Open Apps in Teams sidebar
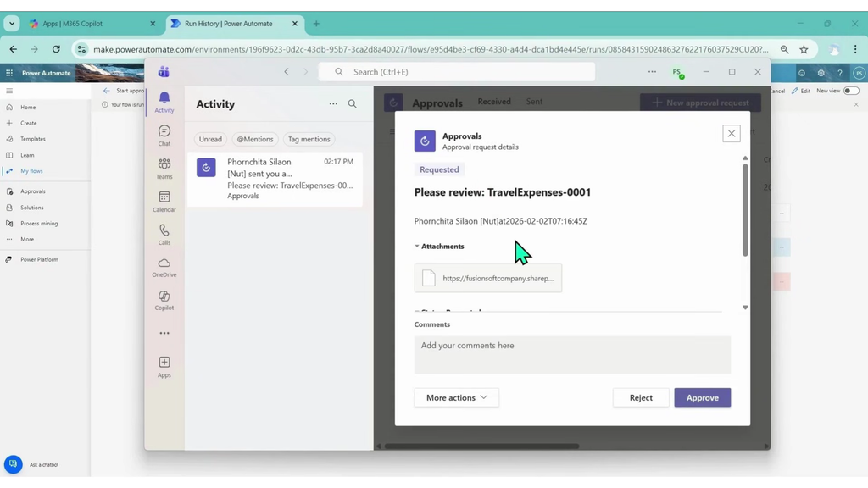Image resolution: width=868 pixels, height=488 pixels. [164, 367]
